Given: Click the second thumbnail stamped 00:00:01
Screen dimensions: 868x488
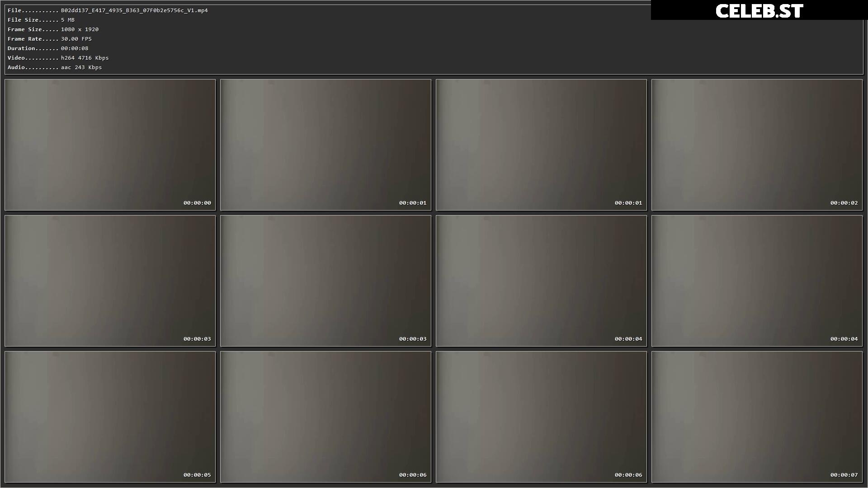Looking at the screenshot, I should pos(541,145).
